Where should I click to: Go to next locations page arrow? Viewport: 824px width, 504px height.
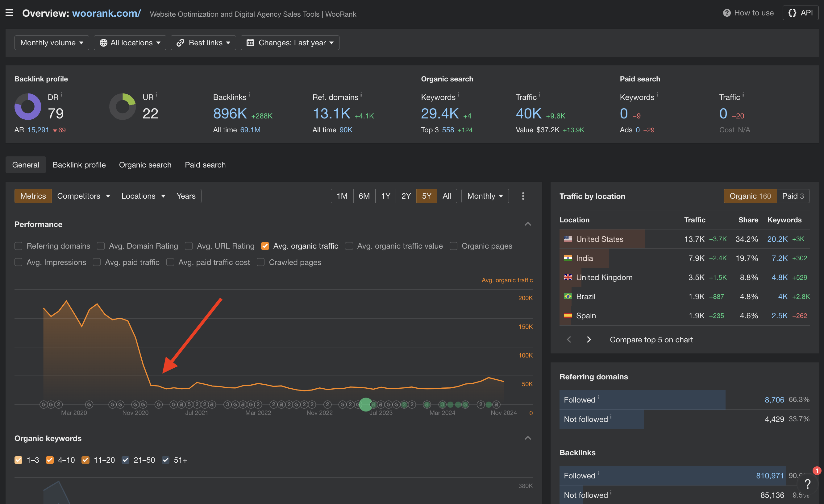[589, 340]
